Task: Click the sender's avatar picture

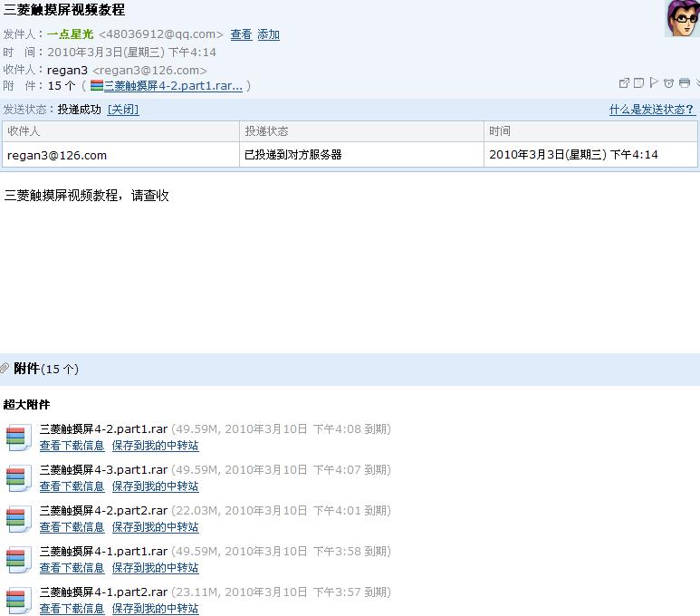Action: tap(681, 19)
